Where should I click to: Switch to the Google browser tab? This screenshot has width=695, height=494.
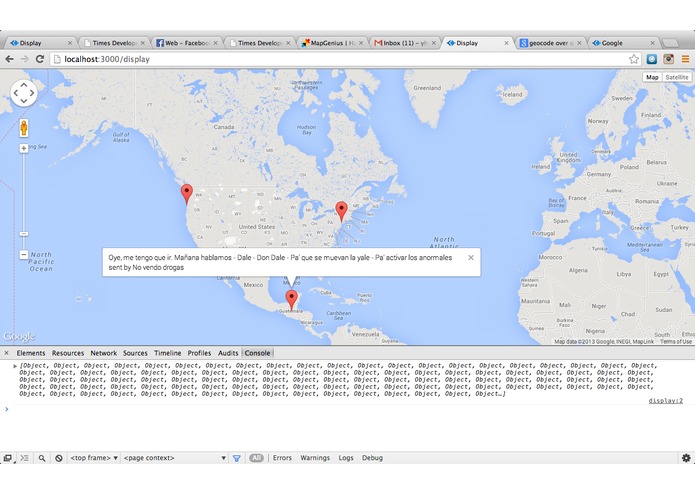622,43
